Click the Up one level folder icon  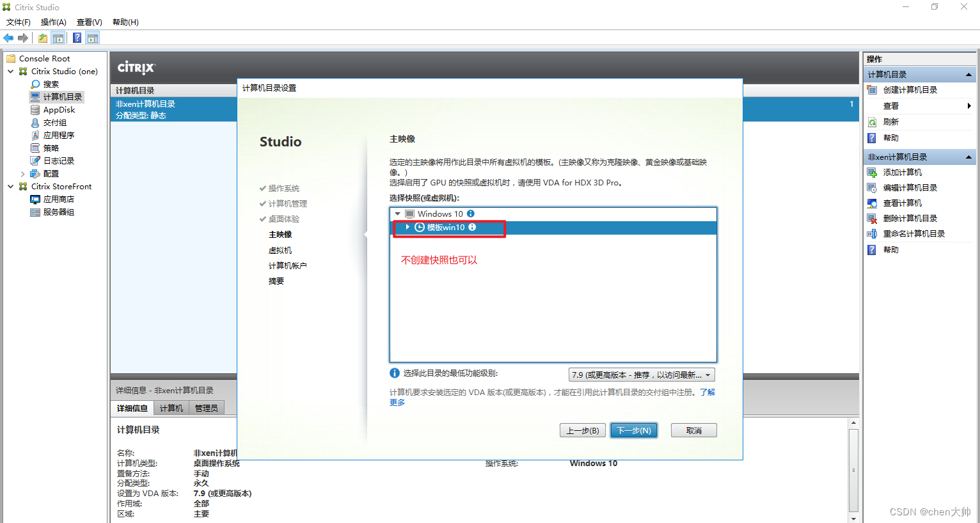pos(42,38)
